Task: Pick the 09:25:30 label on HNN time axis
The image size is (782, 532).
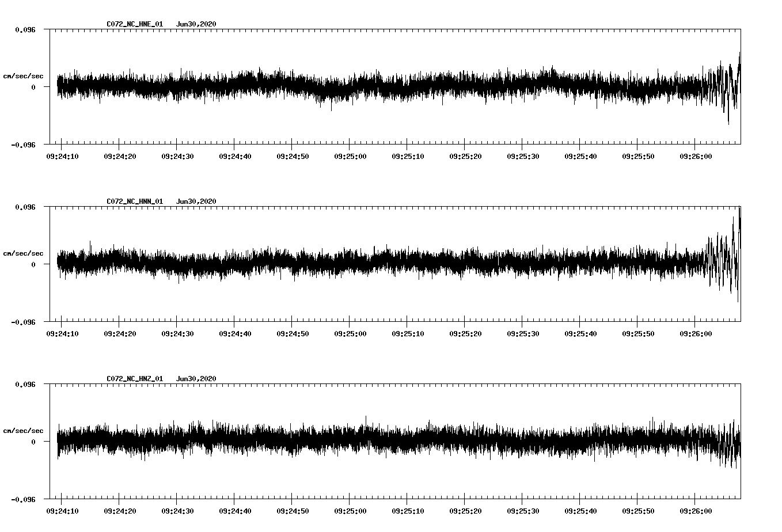Action: pos(522,333)
